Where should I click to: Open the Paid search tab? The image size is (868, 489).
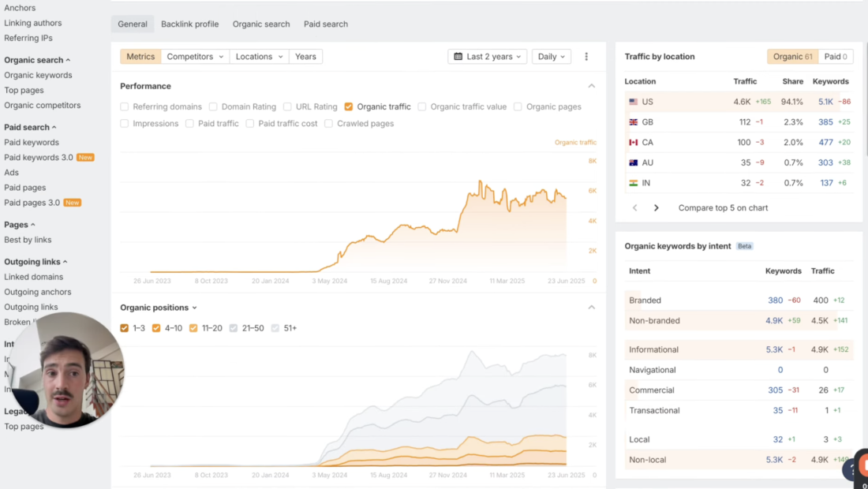pyautogui.click(x=325, y=24)
